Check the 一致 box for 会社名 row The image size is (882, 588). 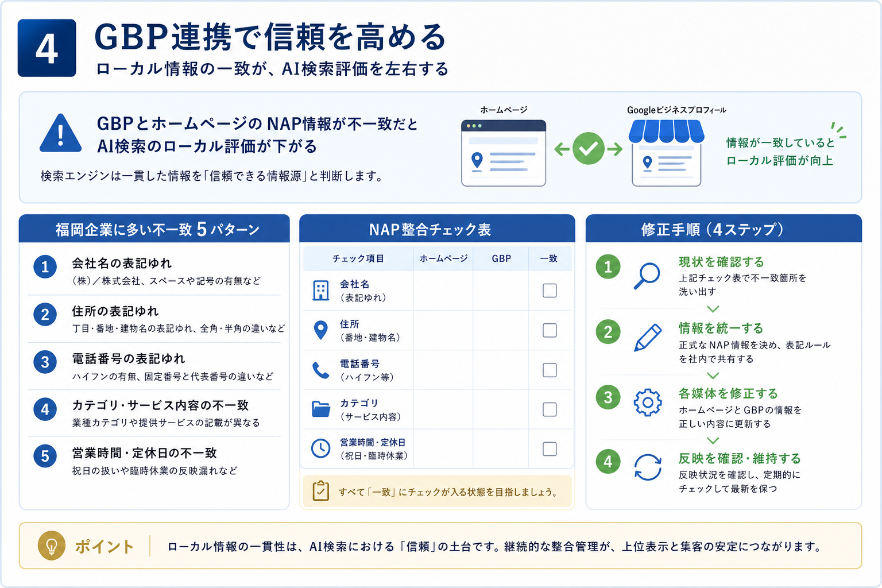[x=550, y=291]
